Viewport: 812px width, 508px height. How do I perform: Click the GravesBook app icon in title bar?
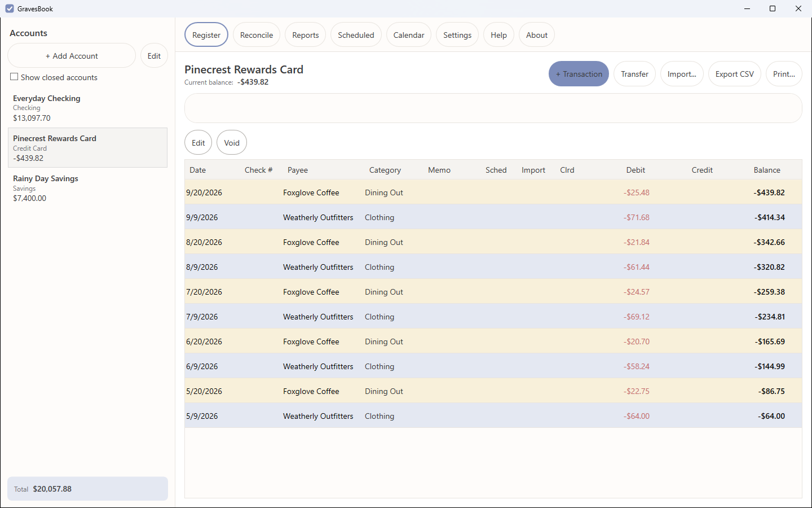[10, 8]
